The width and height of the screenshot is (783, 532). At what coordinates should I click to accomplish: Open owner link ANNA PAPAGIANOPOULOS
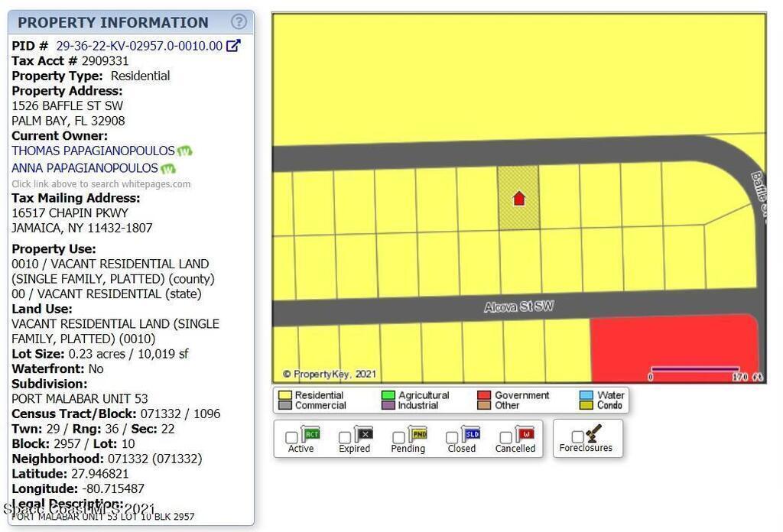coord(84,168)
